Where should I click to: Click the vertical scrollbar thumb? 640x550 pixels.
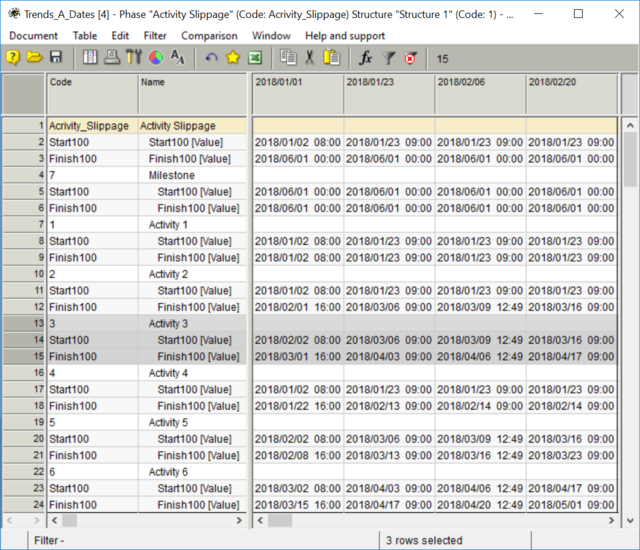630,159
